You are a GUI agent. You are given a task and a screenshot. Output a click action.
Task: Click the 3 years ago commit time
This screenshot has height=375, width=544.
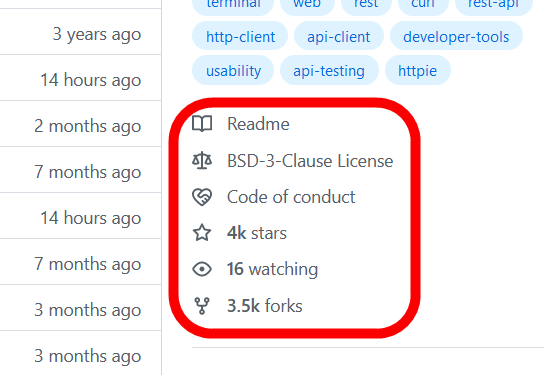coord(97,34)
